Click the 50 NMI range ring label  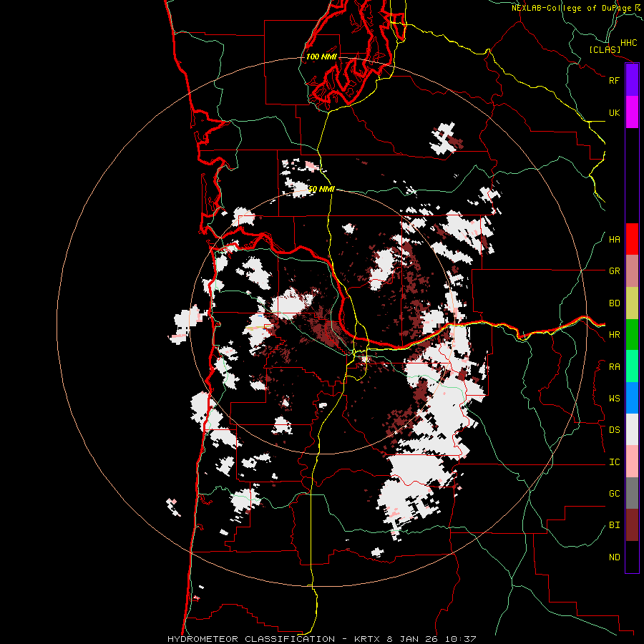[x=321, y=189]
